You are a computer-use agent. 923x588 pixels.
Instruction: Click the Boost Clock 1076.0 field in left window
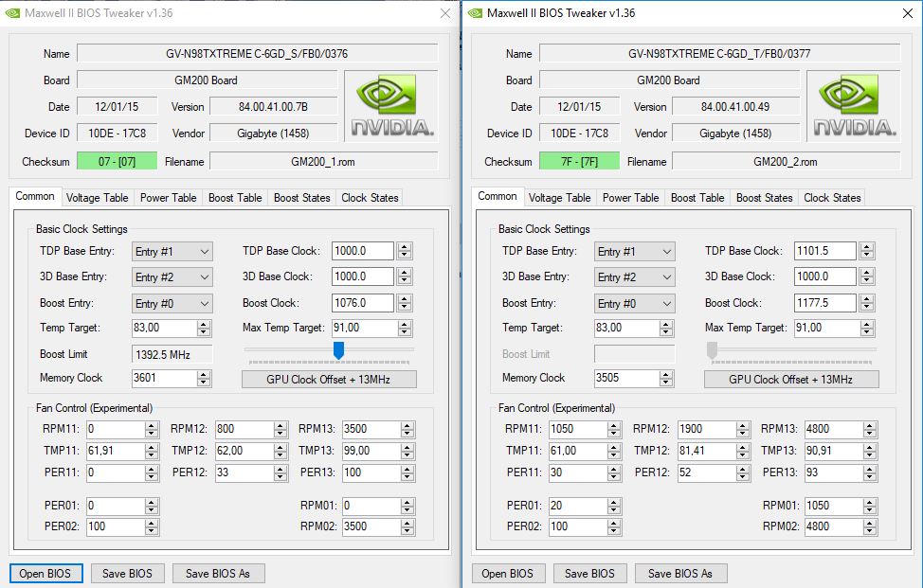coord(363,303)
